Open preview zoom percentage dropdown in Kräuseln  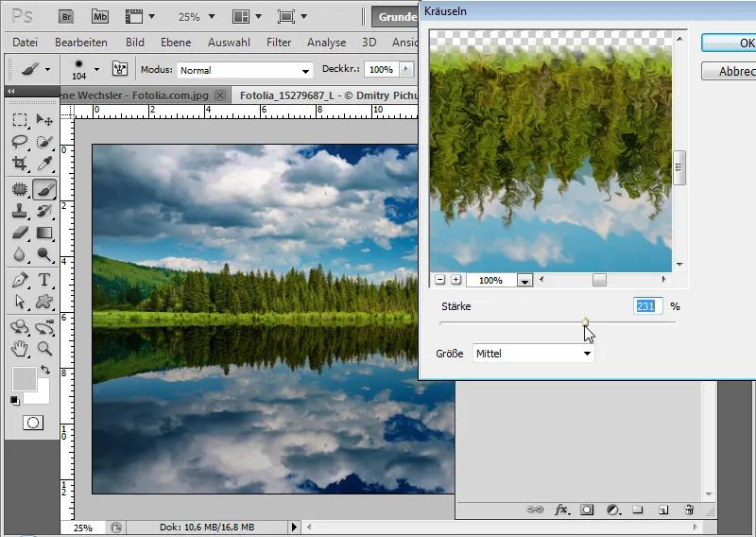pyautogui.click(x=524, y=281)
